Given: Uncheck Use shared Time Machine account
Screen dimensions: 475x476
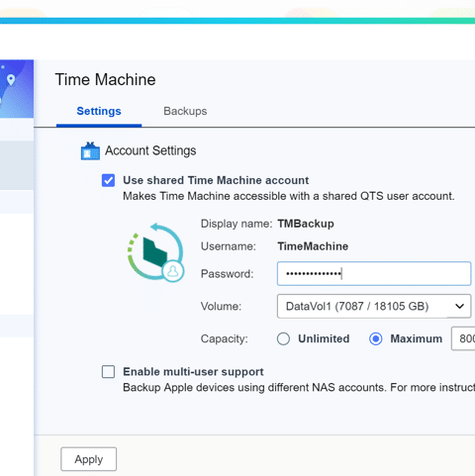Looking at the screenshot, I should point(108,180).
